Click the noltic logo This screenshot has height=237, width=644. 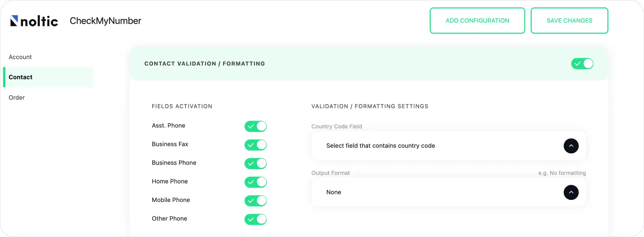(34, 21)
